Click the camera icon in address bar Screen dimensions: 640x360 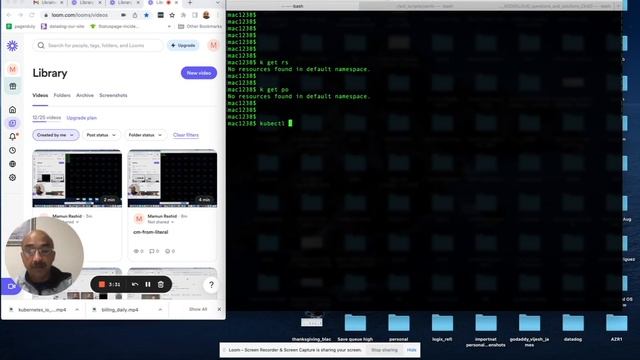click(x=123, y=15)
